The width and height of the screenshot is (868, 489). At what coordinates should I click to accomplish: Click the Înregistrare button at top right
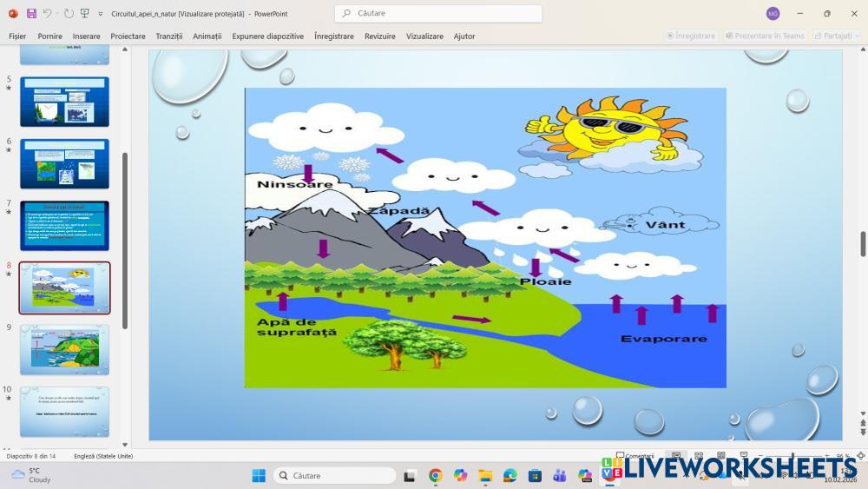click(691, 36)
